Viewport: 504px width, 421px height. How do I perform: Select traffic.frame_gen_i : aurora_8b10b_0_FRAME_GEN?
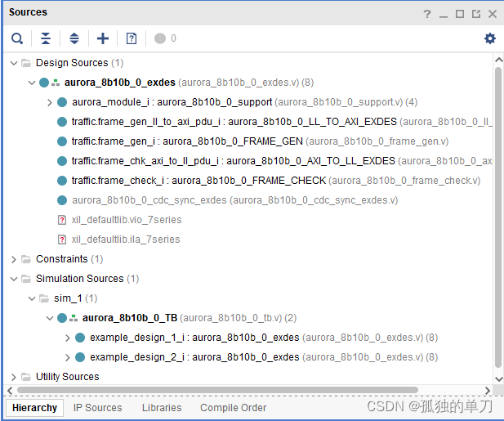click(x=187, y=141)
